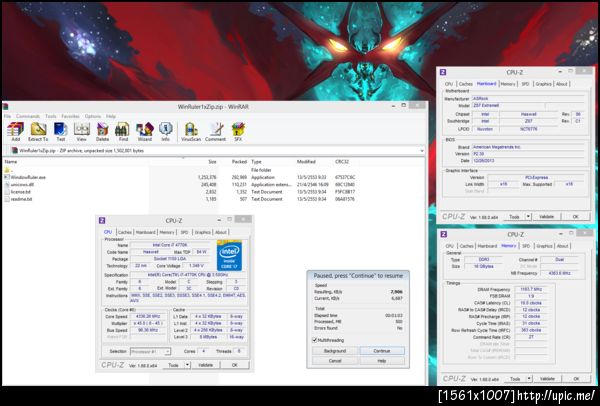Click CPU-Z title icon in top-right window
Screen dimensions: 600x406
[x=443, y=72]
